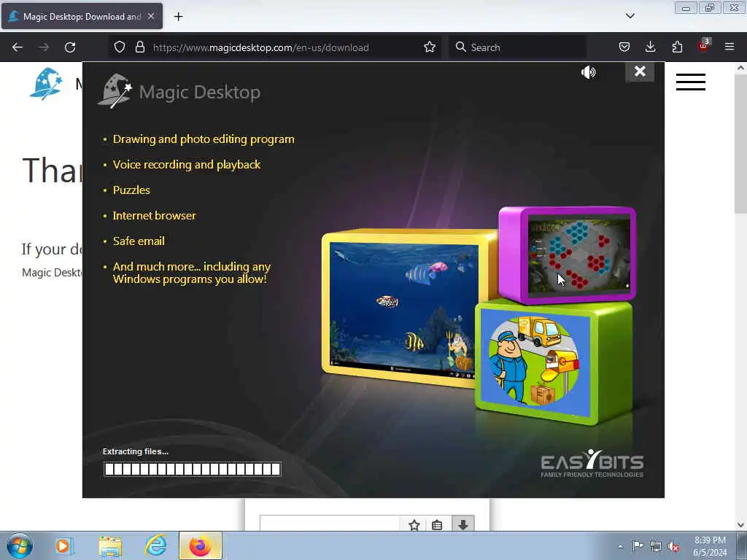Open tracking protection shield icon
Viewport: 747px width, 560px height.
(x=120, y=47)
